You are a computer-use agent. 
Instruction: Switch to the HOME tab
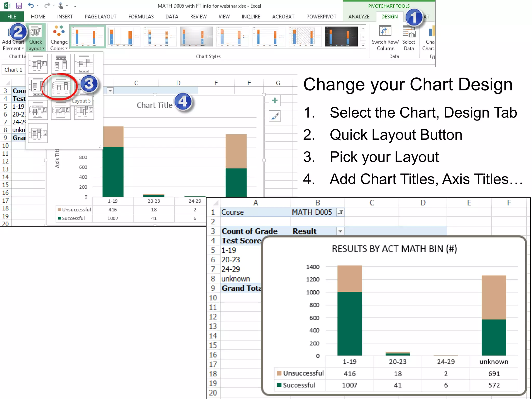(38, 17)
